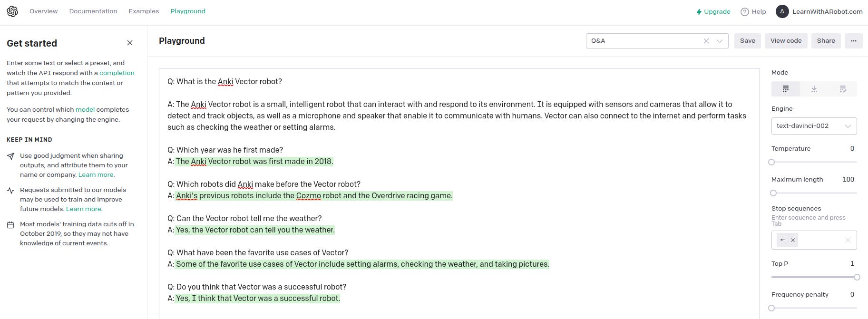Switch to Edit mode icon
This screenshot has height=319, width=868.
843,89
